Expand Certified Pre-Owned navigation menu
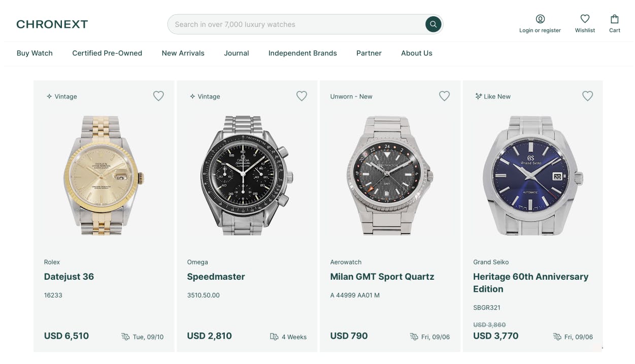Screen dimensions: 635x364 [107, 53]
